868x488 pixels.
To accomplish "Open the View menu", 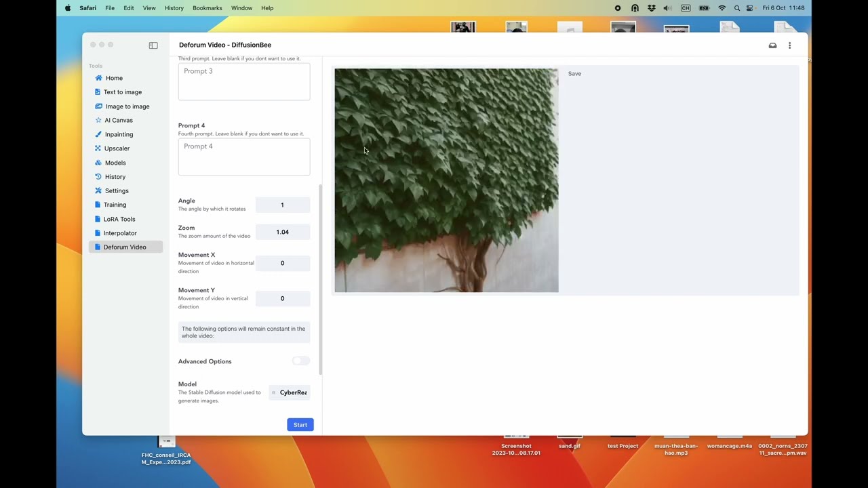I will 149,8.
